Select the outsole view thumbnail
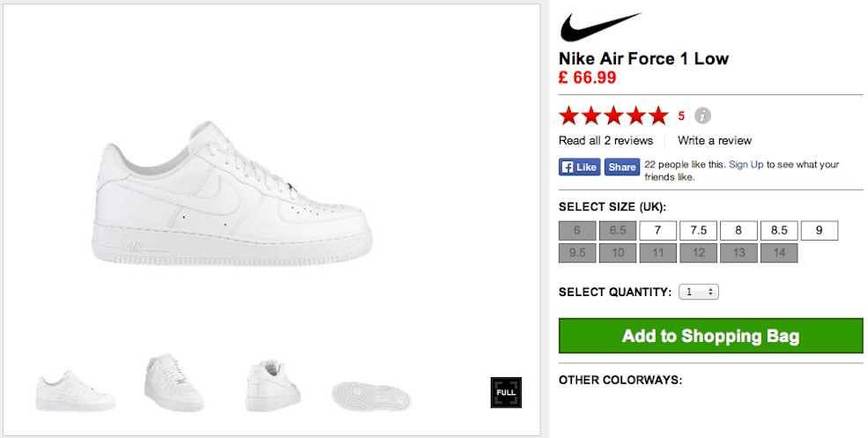868x438 pixels. [373, 394]
